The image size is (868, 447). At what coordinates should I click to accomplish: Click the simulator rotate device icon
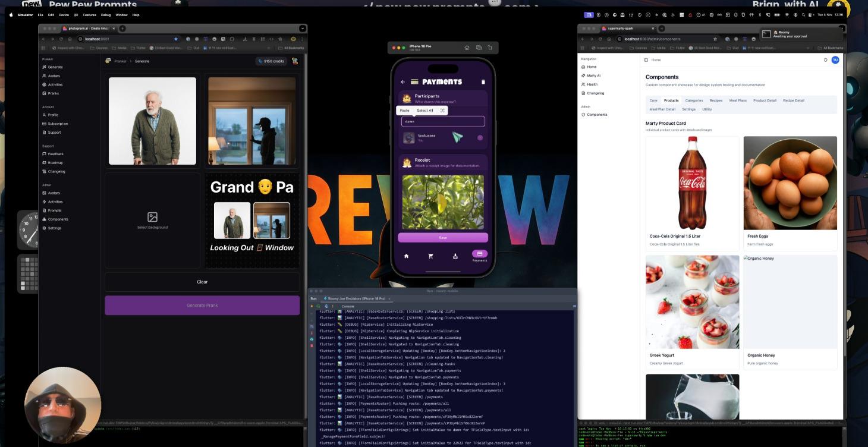[490, 48]
